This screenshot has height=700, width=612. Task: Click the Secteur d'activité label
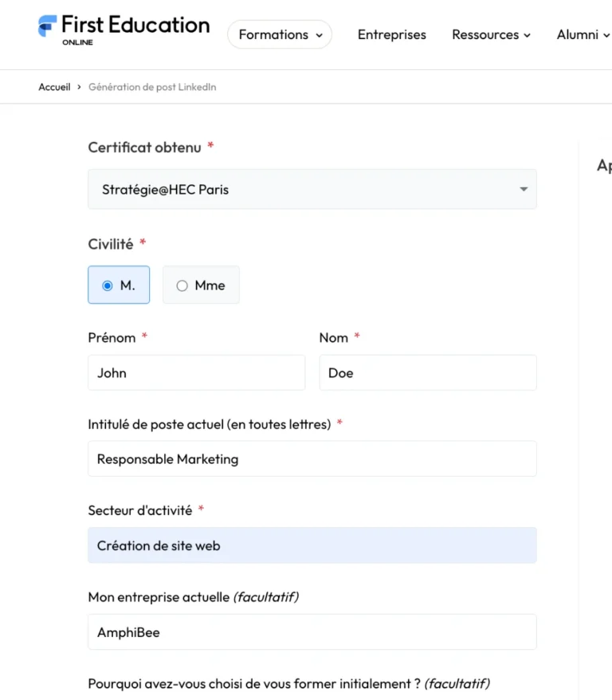click(140, 510)
